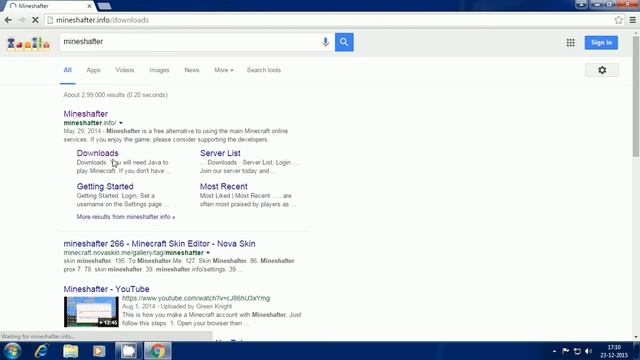
Task: Open the Most Recent sitelink
Action: [x=224, y=187]
